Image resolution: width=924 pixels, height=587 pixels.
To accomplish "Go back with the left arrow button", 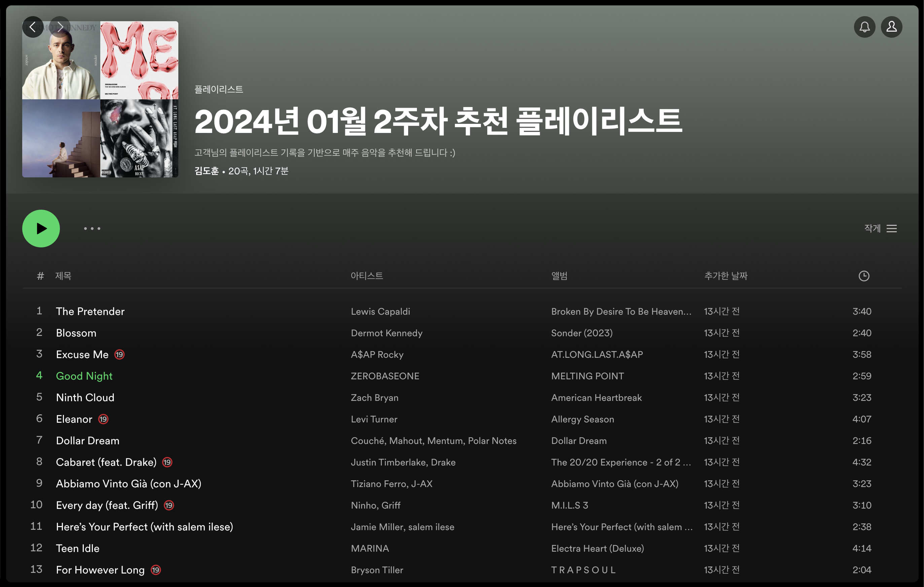I will (33, 27).
